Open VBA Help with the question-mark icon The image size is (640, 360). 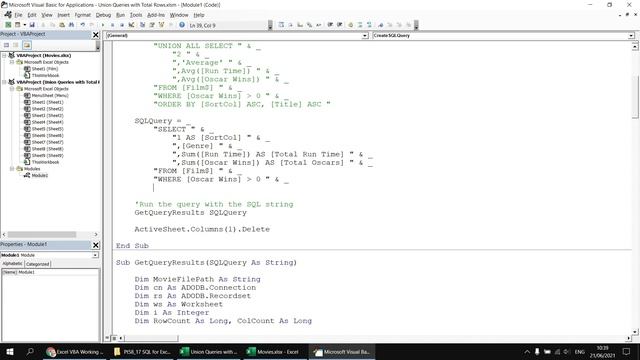tap(182, 25)
